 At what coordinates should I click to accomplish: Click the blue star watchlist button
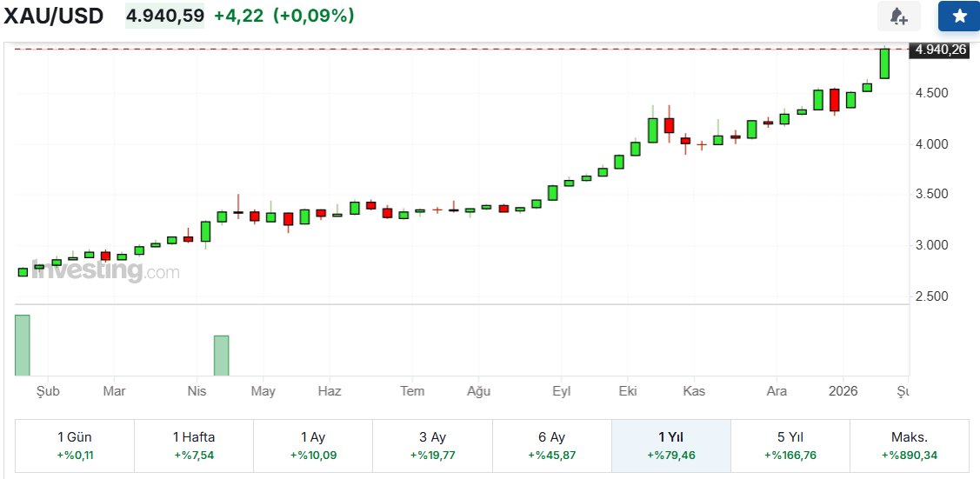(959, 17)
